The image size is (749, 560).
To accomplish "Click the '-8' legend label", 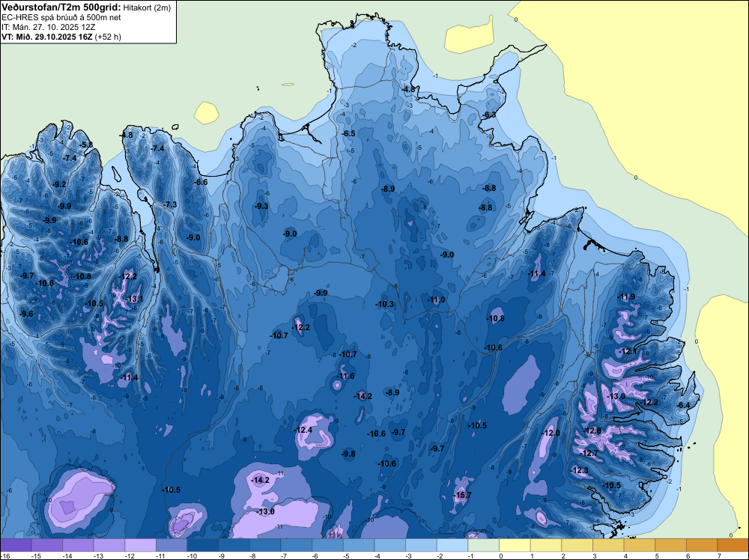I will (x=254, y=556).
